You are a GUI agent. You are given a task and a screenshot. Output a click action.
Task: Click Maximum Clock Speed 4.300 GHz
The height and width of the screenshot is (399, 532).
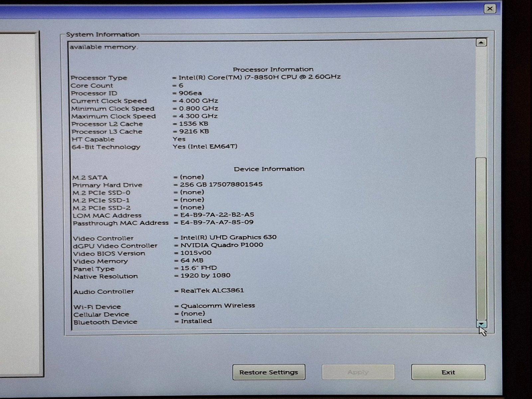pyautogui.click(x=198, y=116)
